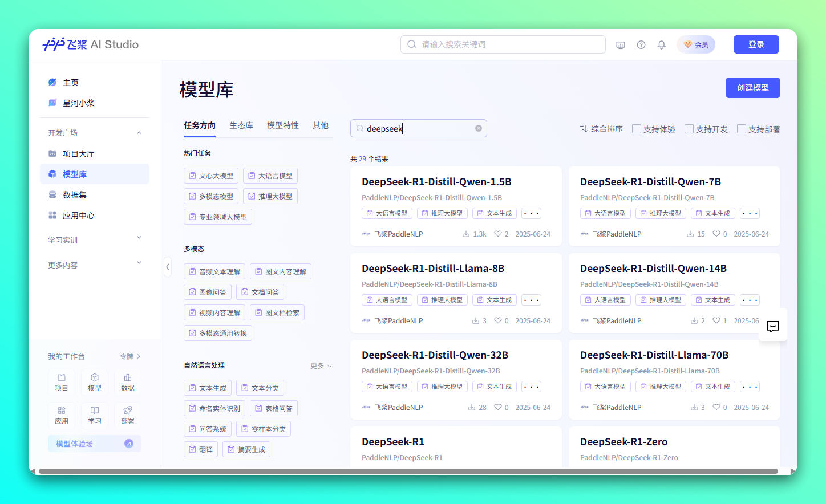Toggle the 推理大模型 task filter
This screenshot has height=504, width=826.
tap(270, 196)
